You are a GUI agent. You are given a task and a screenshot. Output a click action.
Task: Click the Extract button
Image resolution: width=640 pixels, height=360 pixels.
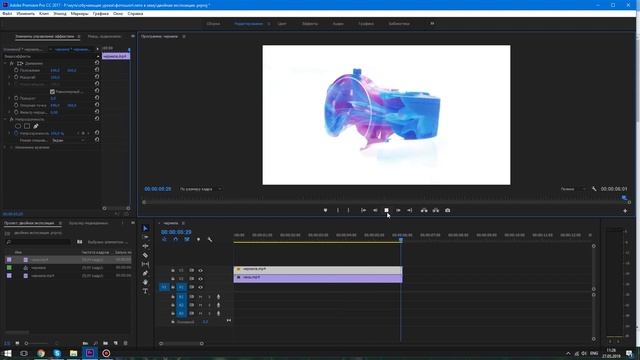click(436, 210)
